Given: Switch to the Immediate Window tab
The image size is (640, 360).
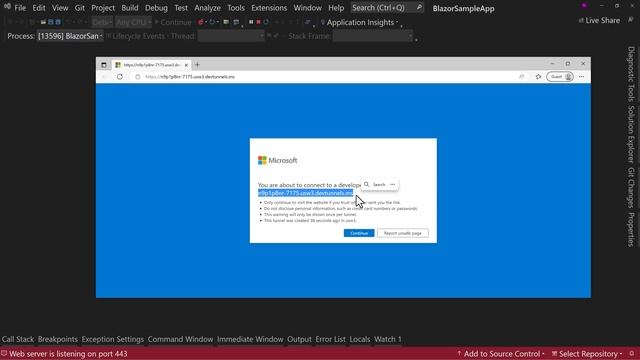Looking at the screenshot, I should [x=250, y=339].
